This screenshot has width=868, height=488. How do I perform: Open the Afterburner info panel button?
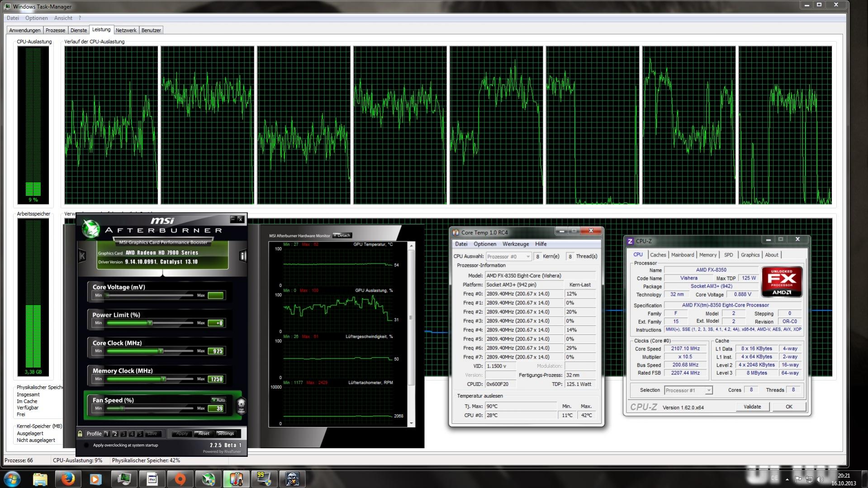pyautogui.click(x=243, y=256)
